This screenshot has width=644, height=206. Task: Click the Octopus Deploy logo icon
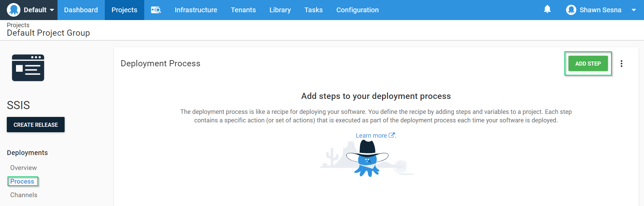[x=14, y=10]
